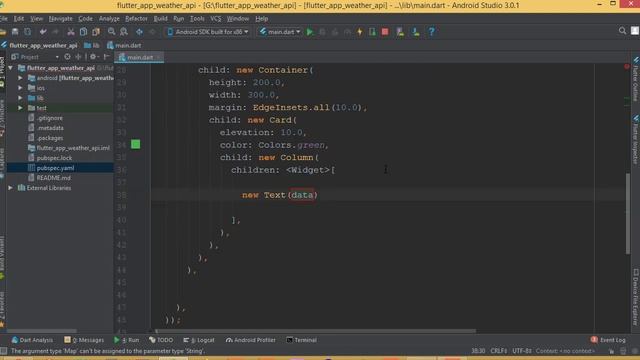Screen dimensions: 640x360
Task: Open the Logcat tool window
Action: click(x=199, y=340)
